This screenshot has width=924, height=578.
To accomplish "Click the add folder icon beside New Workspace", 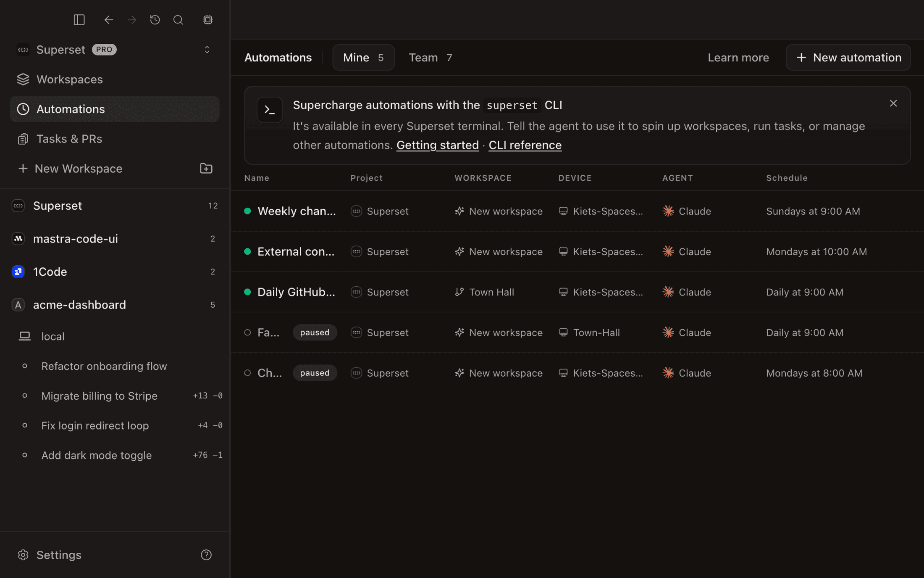I will [206, 169].
